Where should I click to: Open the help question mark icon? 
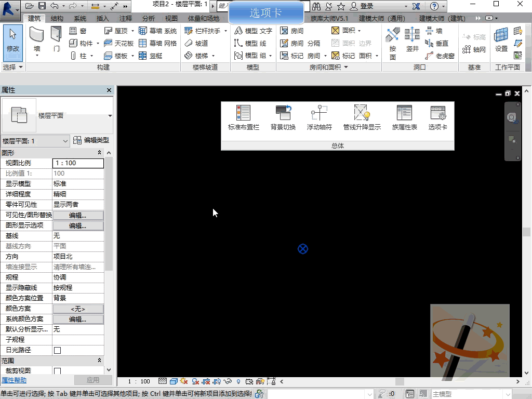434,6
